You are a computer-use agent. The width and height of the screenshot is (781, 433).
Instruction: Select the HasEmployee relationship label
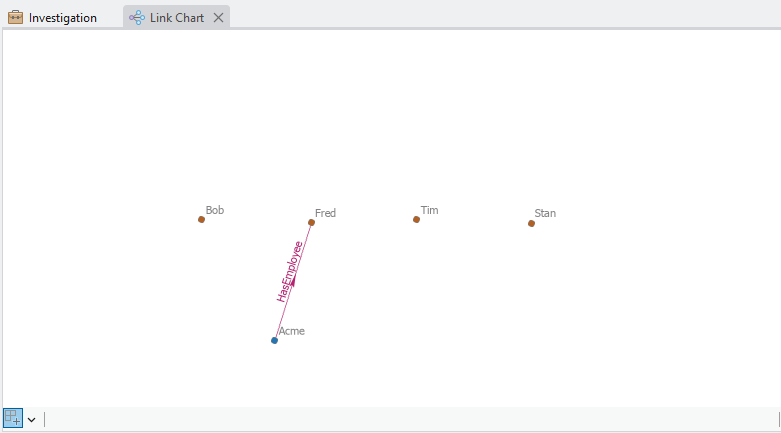(x=289, y=271)
